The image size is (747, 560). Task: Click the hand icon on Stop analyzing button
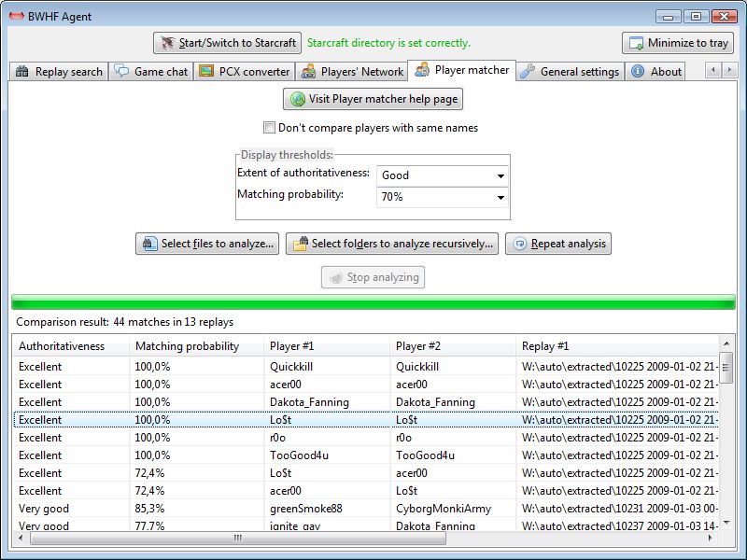(x=336, y=277)
